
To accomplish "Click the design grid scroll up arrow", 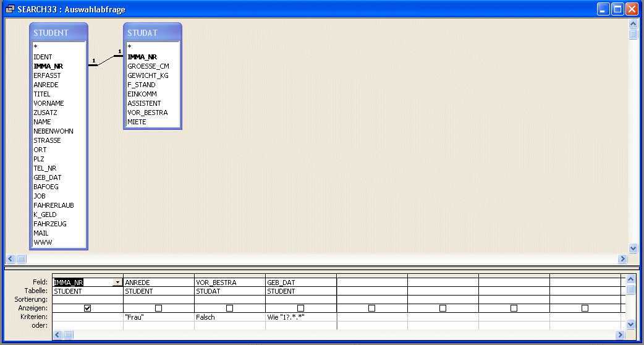I will point(631,279).
